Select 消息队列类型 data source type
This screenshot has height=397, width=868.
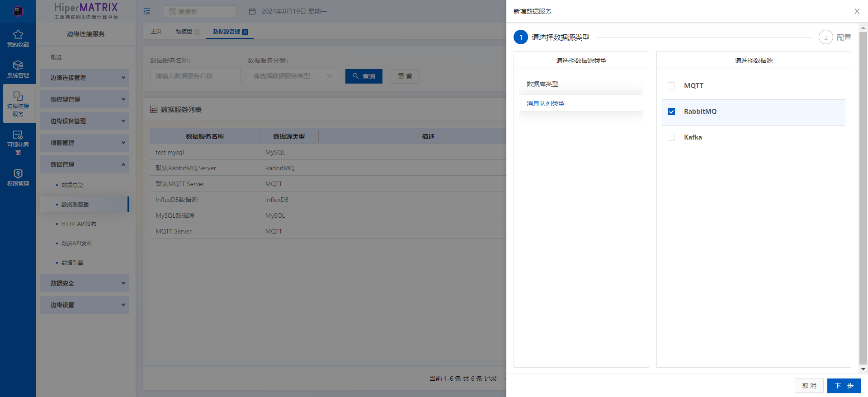point(546,103)
